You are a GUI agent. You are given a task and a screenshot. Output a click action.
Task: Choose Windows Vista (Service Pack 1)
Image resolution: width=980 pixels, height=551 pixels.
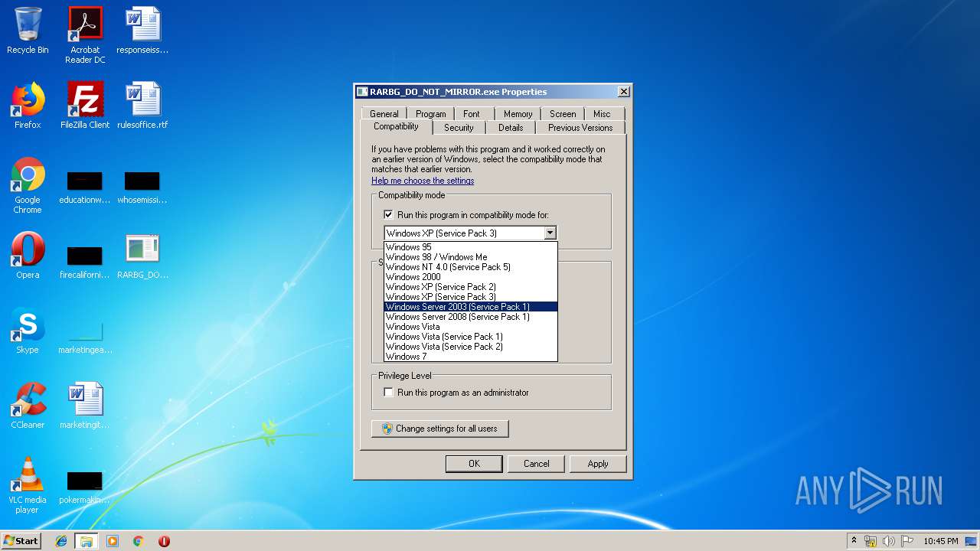pos(470,337)
